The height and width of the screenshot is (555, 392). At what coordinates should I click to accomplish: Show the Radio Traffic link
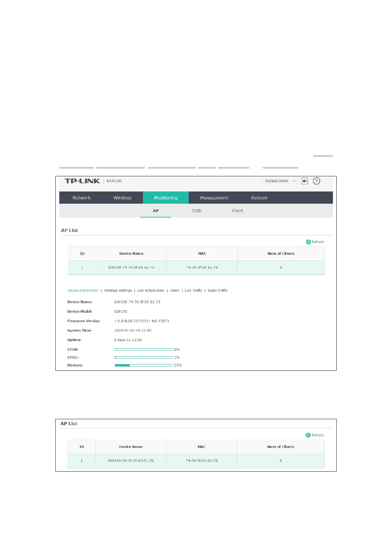tap(218, 290)
